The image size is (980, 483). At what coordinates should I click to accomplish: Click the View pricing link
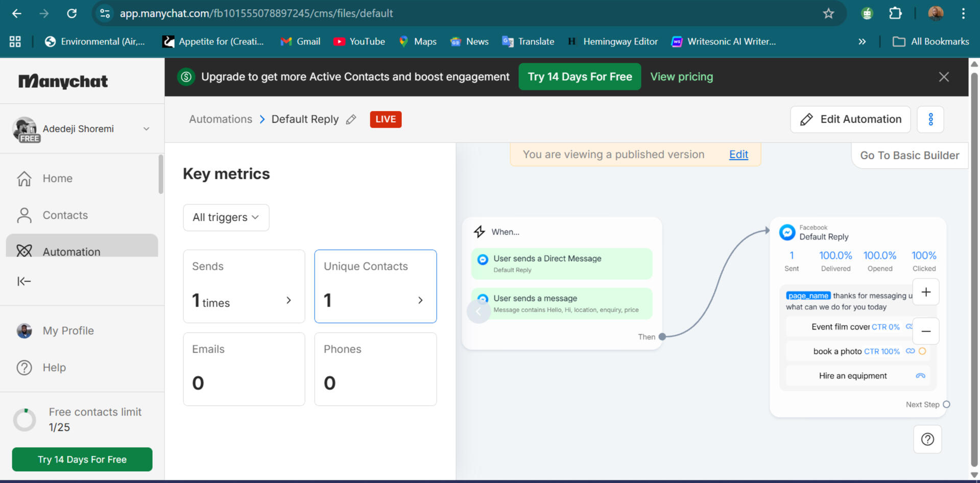tap(681, 77)
